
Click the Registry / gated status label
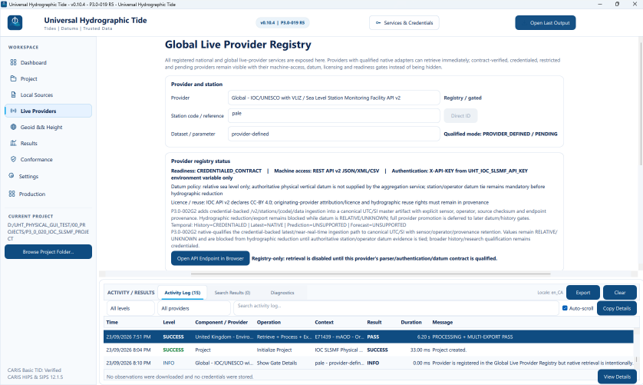[463, 98]
